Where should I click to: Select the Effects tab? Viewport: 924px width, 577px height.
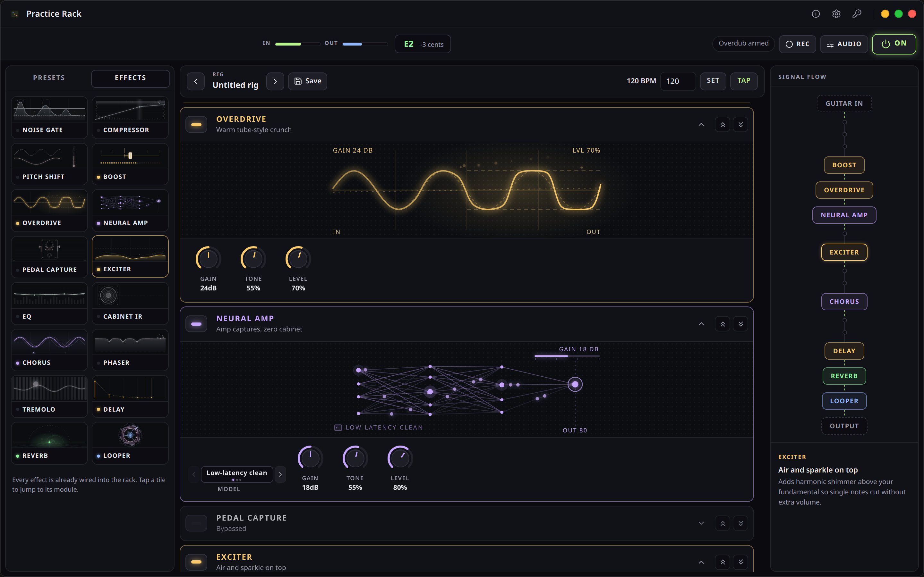[x=131, y=78]
